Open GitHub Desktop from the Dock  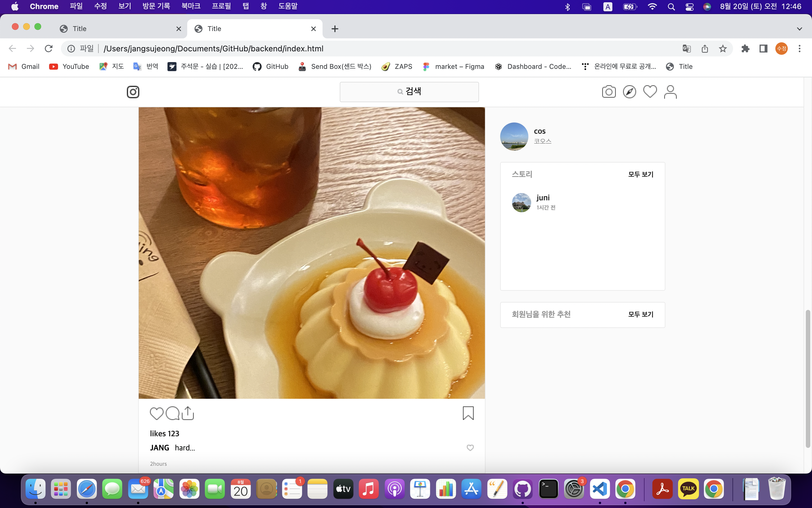[x=522, y=489]
